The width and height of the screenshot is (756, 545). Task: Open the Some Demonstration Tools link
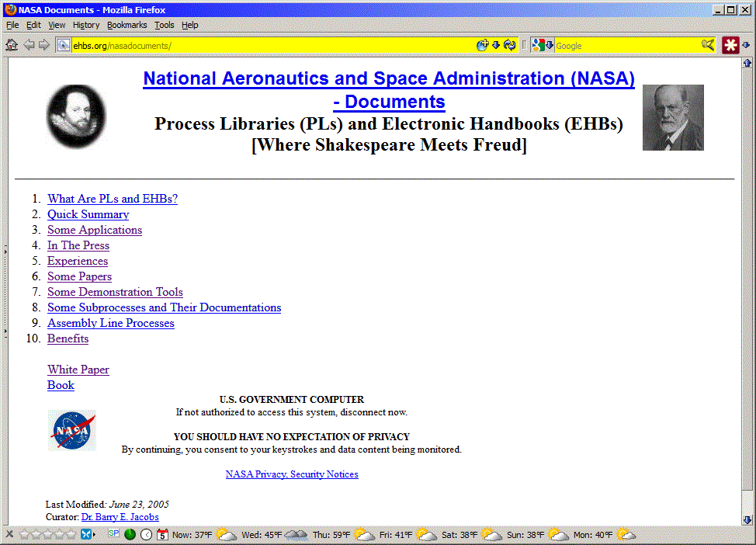pyautogui.click(x=115, y=292)
